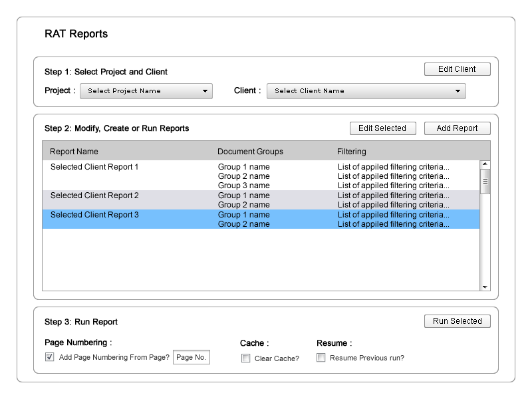The image size is (532, 399).
Task: Open the Project name dropdown
Action: click(146, 91)
